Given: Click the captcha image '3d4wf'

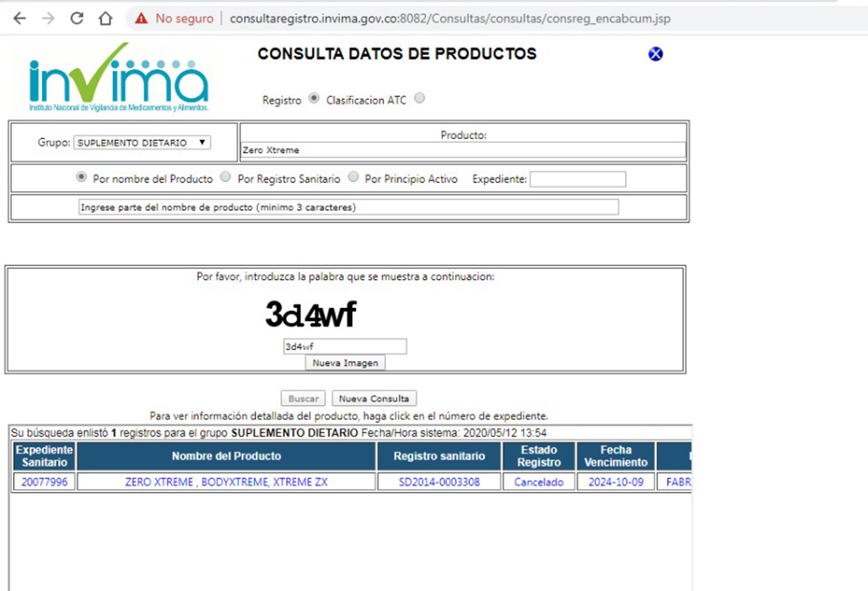Looking at the screenshot, I should pos(311,314).
